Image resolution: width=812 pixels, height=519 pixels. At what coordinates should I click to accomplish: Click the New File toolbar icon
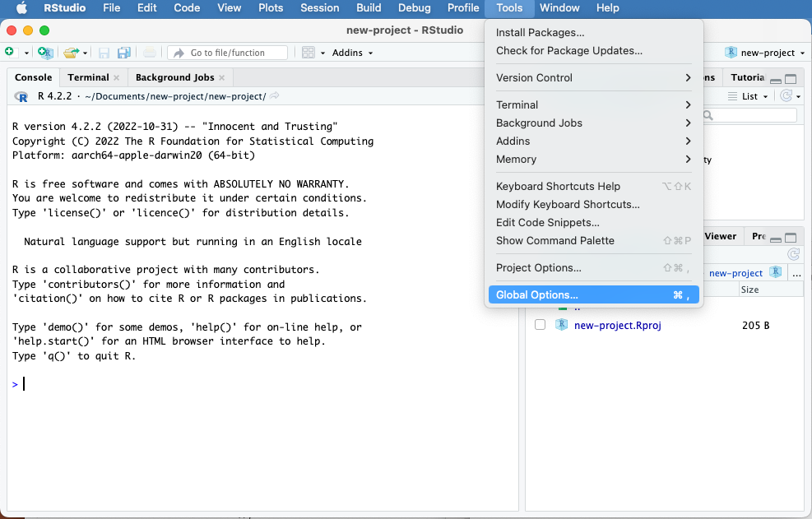(10, 52)
